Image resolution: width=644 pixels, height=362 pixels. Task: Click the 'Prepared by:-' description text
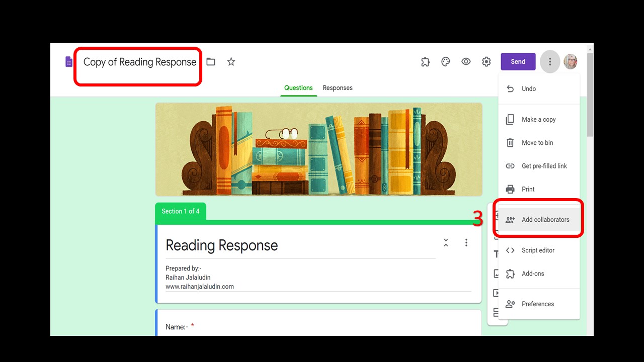click(184, 268)
